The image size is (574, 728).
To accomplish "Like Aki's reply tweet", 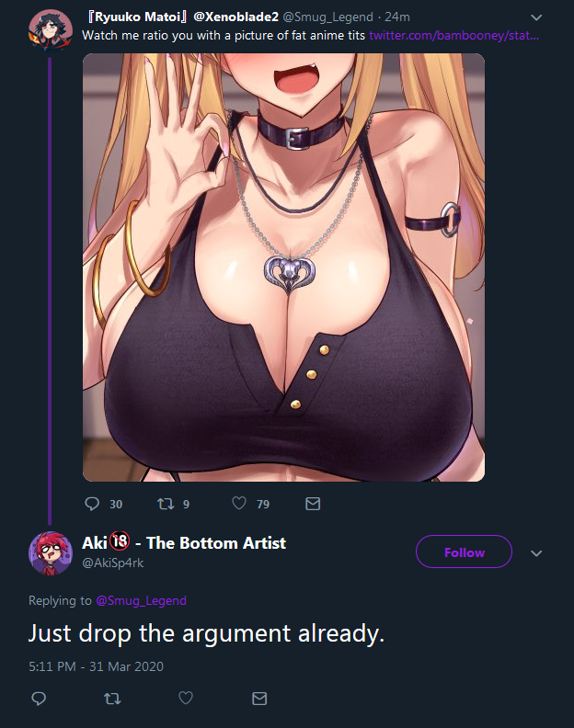I will (x=186, y=698).
